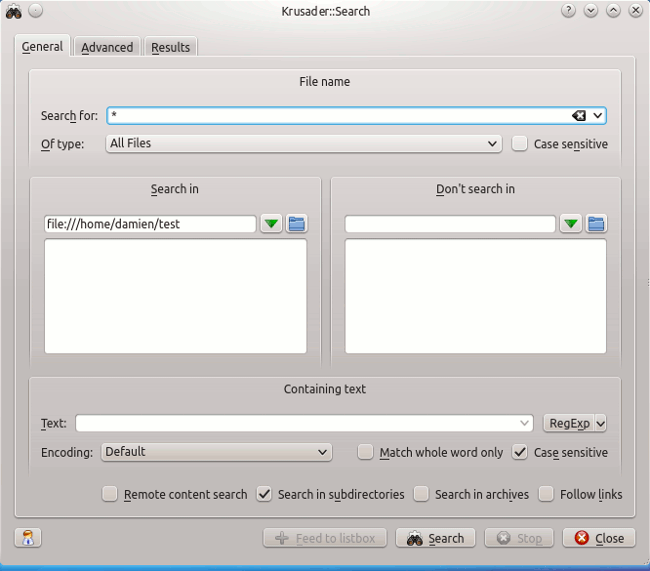Image resolution: width=650 pixels, height=571 pixels.
Task: Click binoculars window icon in title bar
Action: tap(13, 11)
